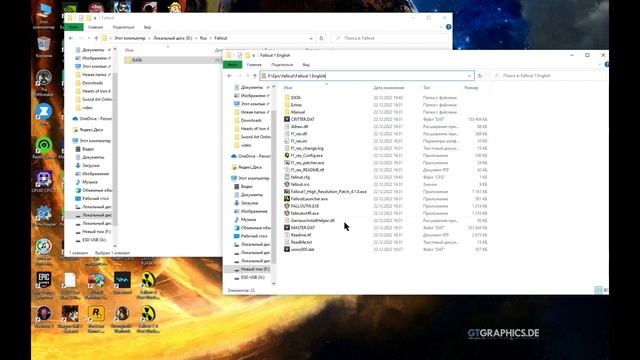This screenshot has height=360, width=640.
Task: Select f1_res_README.rtf document
Action: point(307,170)
